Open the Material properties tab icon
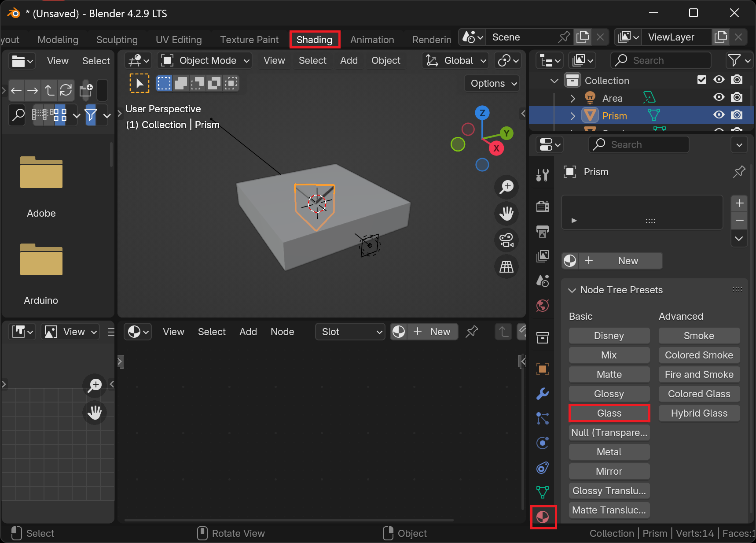Viewport: 756px width, 543px height. 543,517
